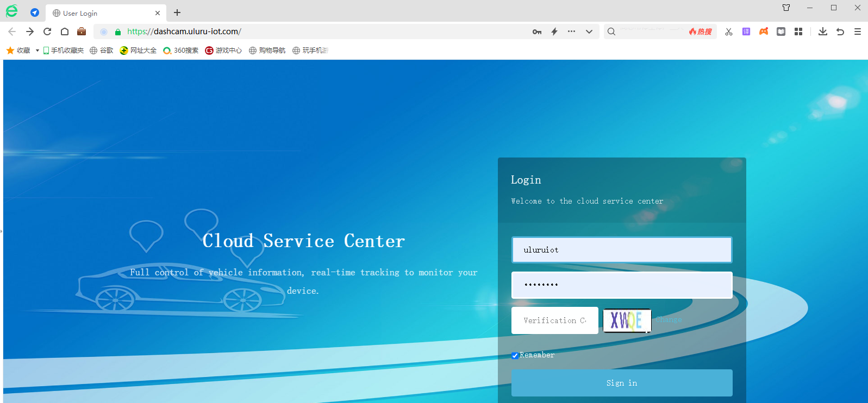The width and height of the screenshot is (868, 403).
Task: Expand the address bar dropdown chevron
Action: pos(589,32)
